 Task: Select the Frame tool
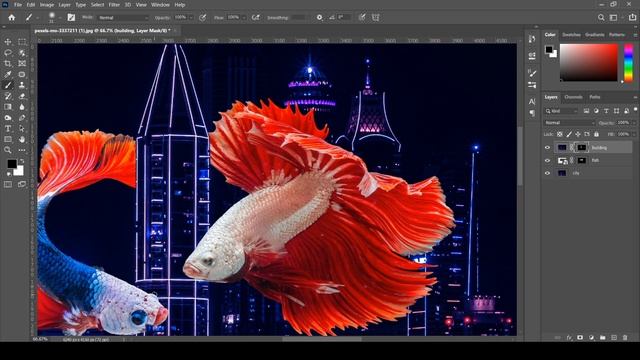[22, 64]
